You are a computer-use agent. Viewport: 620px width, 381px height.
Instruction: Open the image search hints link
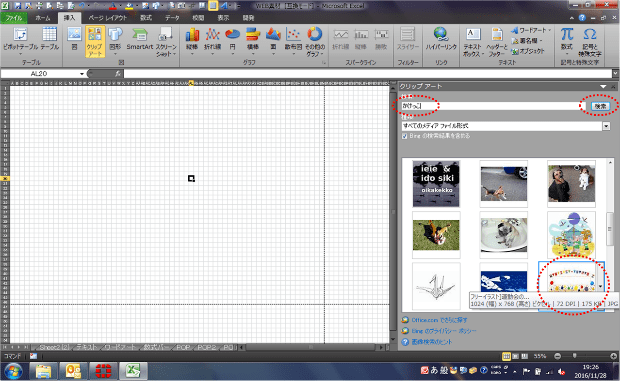coord(431,341)
